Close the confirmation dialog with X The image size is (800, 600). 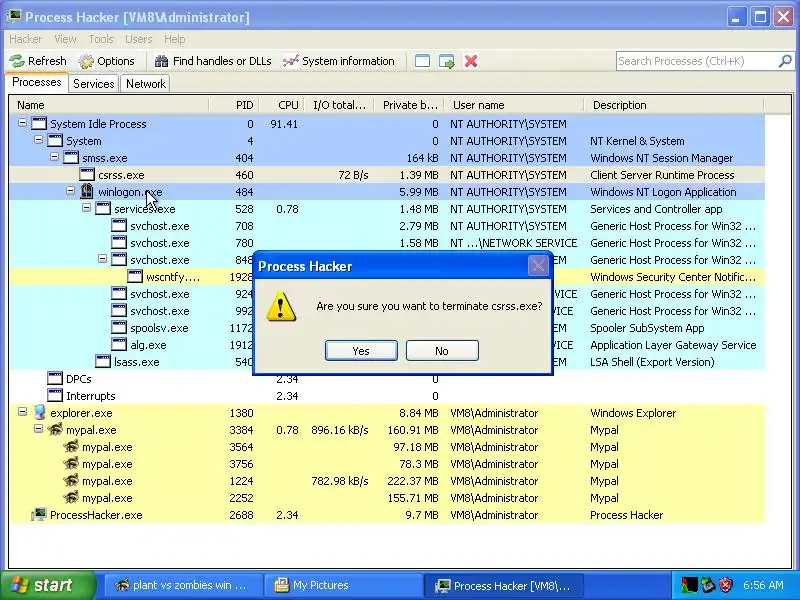(x=538, y=265)
